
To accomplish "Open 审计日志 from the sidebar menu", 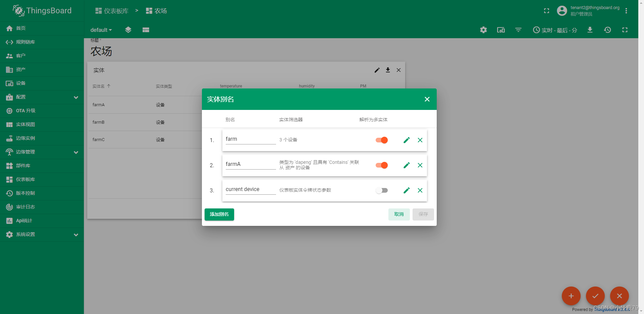I will click(26, 207).
